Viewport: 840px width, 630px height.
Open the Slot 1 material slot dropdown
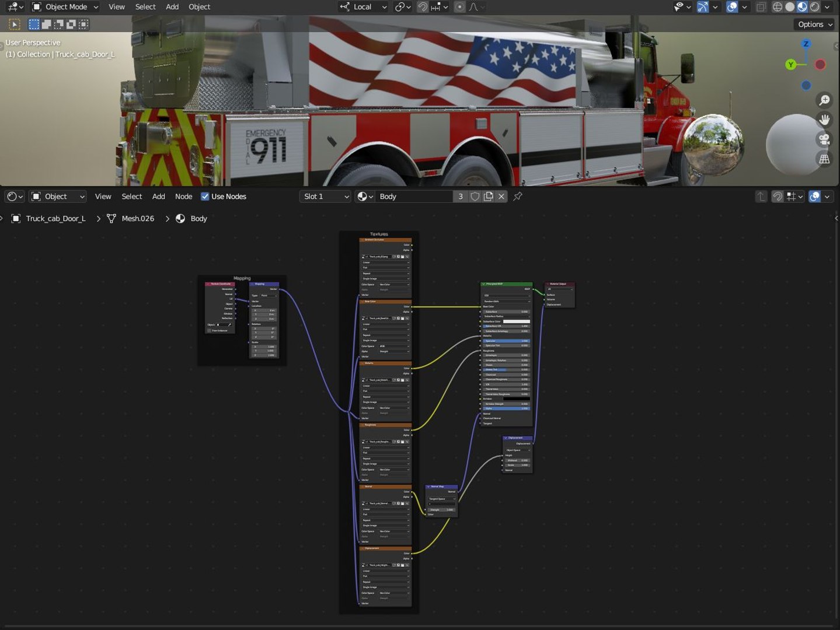326,197
